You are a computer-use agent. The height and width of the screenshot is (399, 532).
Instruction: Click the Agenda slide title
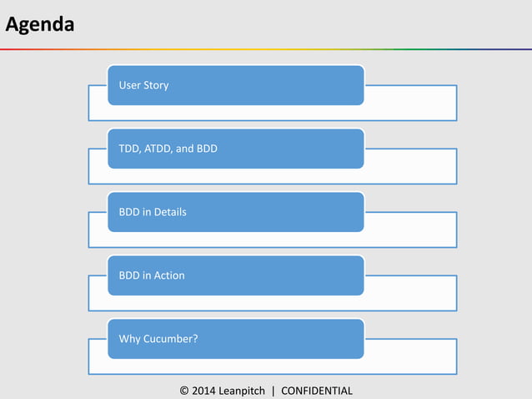39,24
